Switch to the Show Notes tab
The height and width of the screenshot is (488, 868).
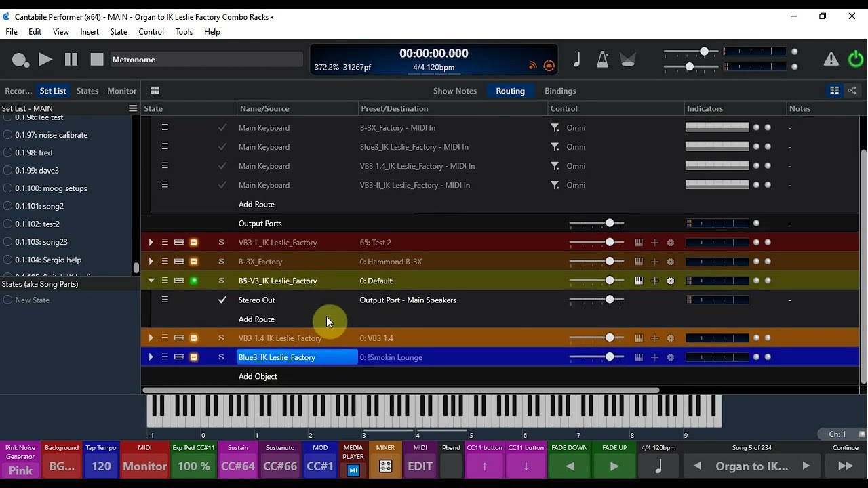click(x=455, y=91)
